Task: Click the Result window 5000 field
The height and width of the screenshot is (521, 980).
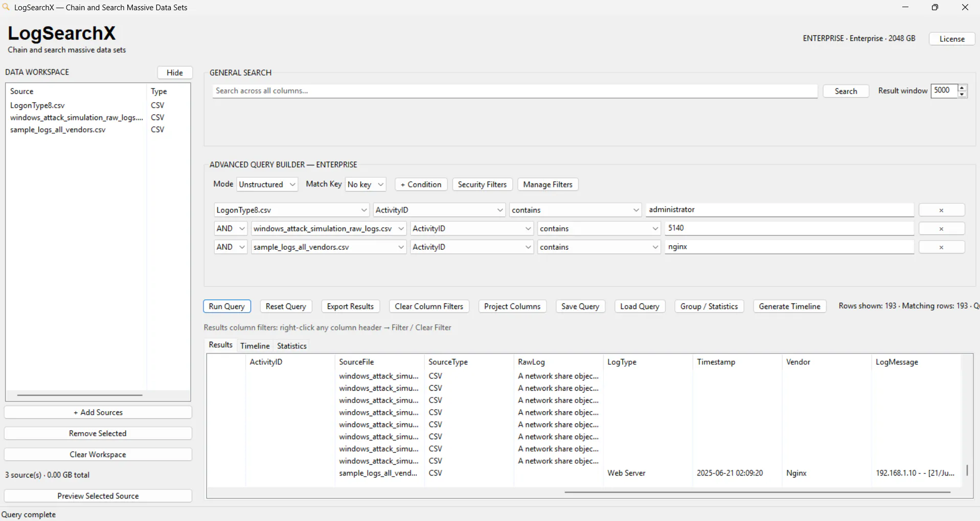Action: pos(944,90)
